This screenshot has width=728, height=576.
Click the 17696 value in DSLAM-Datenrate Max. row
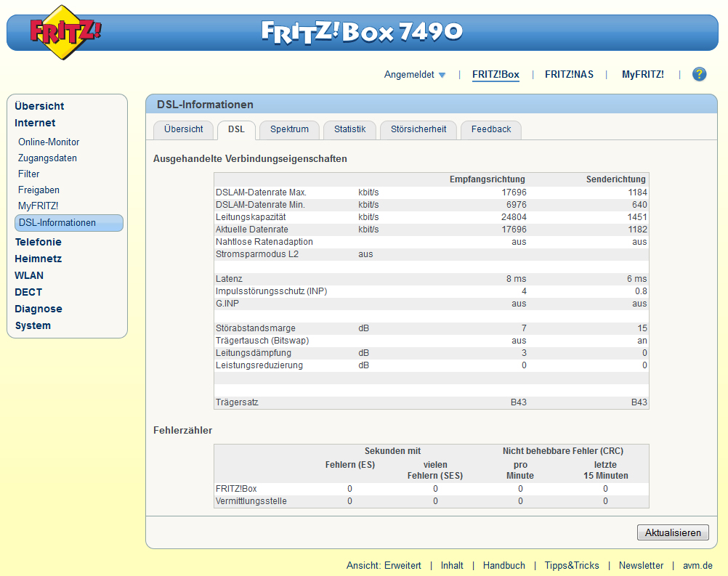point(514,192)
